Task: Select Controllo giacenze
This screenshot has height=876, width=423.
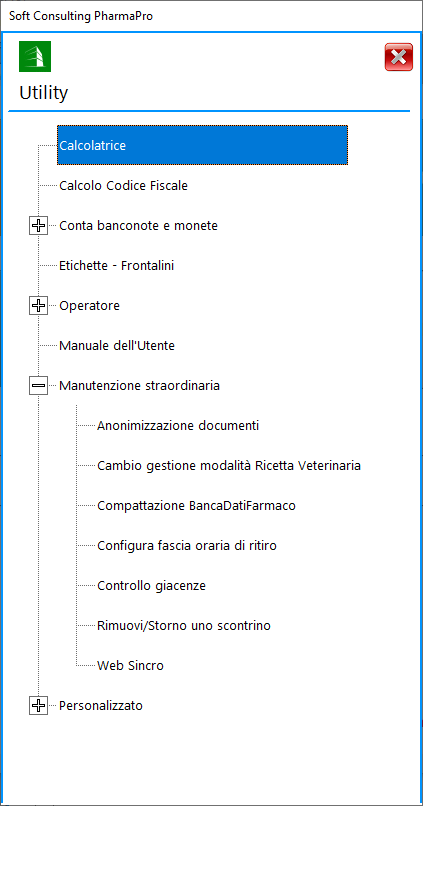Action: click(151, 586)
